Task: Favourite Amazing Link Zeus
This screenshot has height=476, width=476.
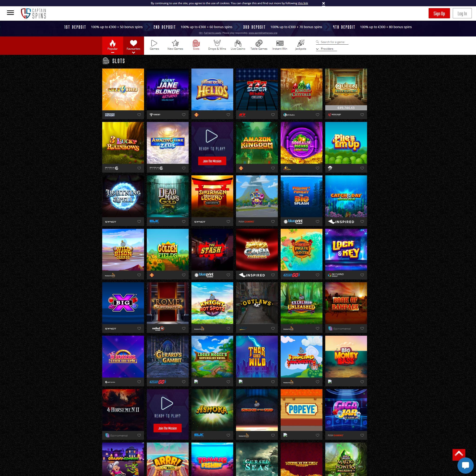Action: pos(184,168)
